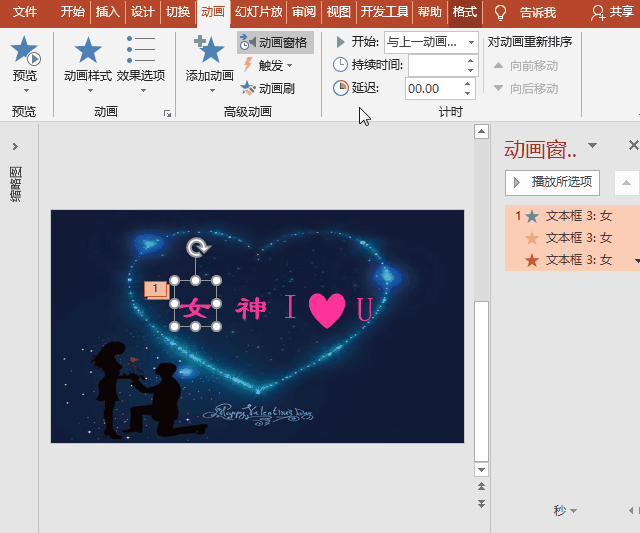Open dropdown arrow on third animation entry
This screenshot has width=640, height=533.
[637, 260]
